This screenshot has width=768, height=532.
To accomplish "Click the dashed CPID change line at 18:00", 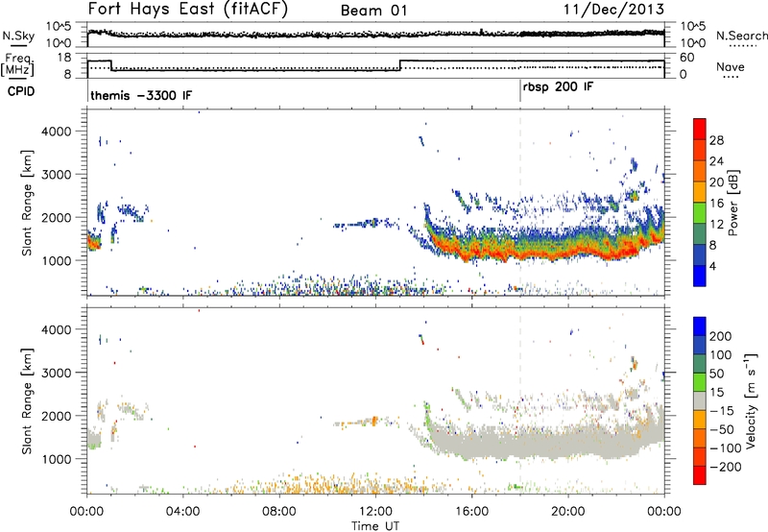I will tap(520, 203).
